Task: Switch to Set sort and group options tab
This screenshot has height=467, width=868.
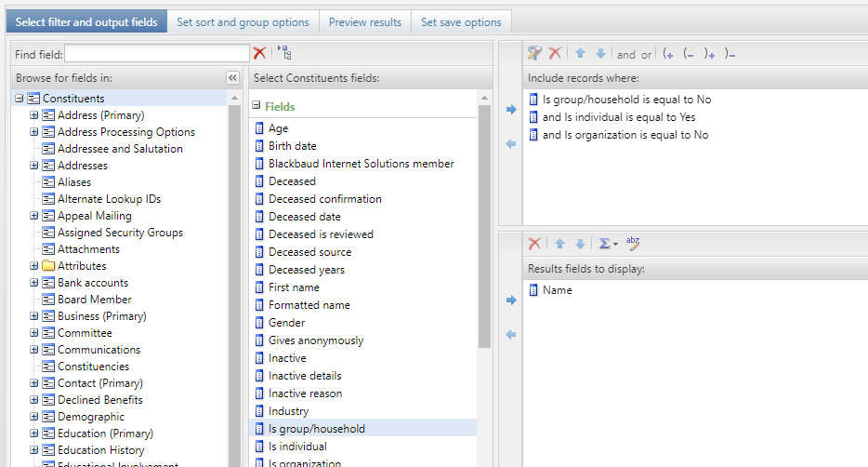Action: [x=243, y=22]
